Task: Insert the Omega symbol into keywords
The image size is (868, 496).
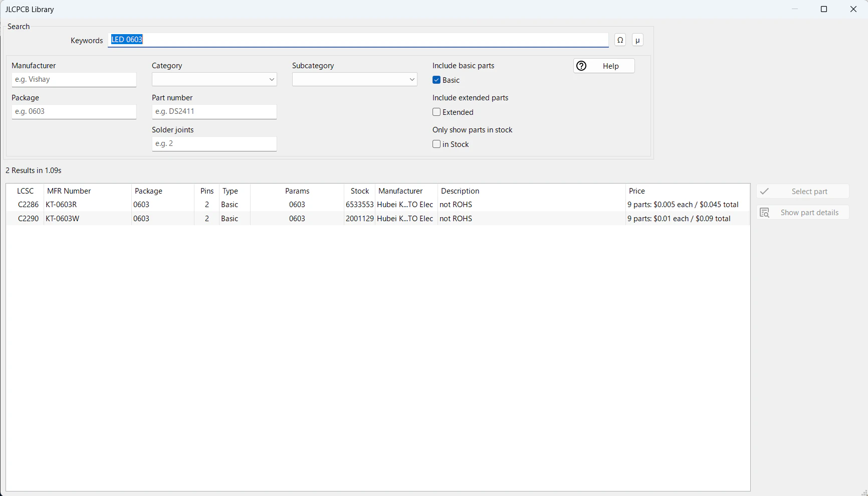Action: pyautogui.click(x=620, y=40)
